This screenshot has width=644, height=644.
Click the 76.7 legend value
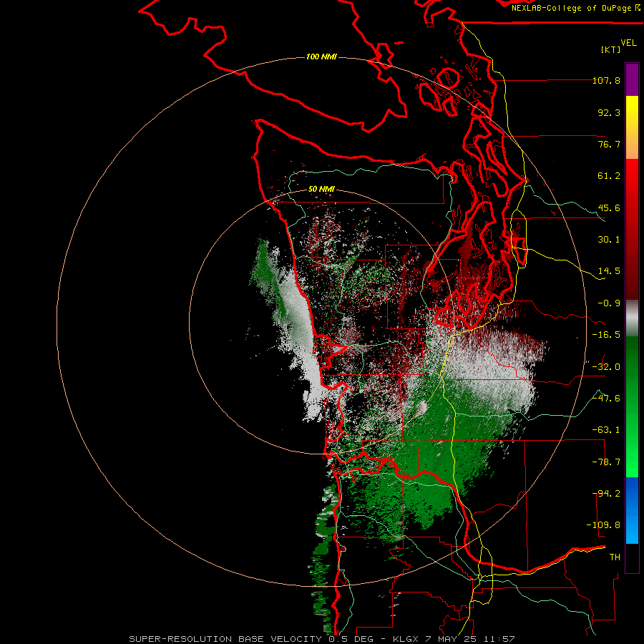pos(609,144)
